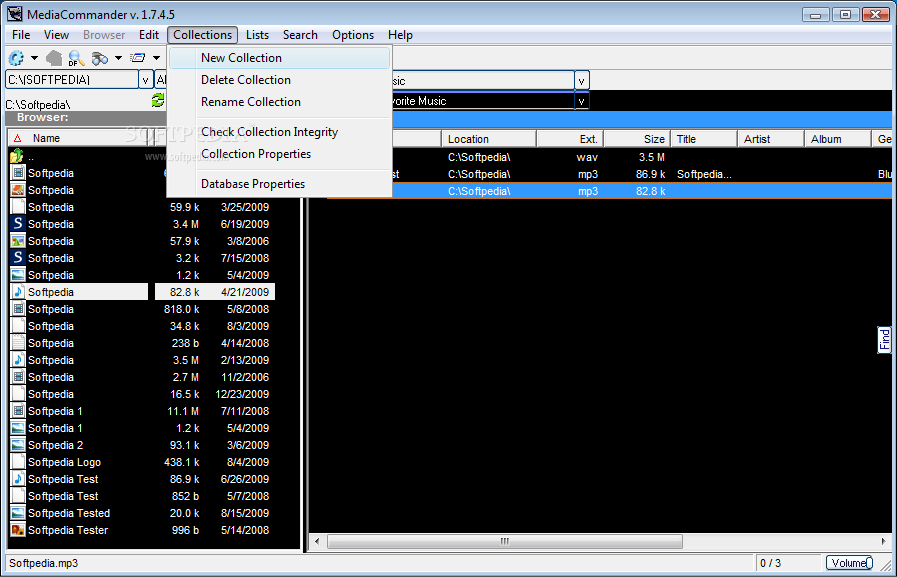Sort by the Name column header in Browser
The image size is (897, 577).
(x=78, y=138)
